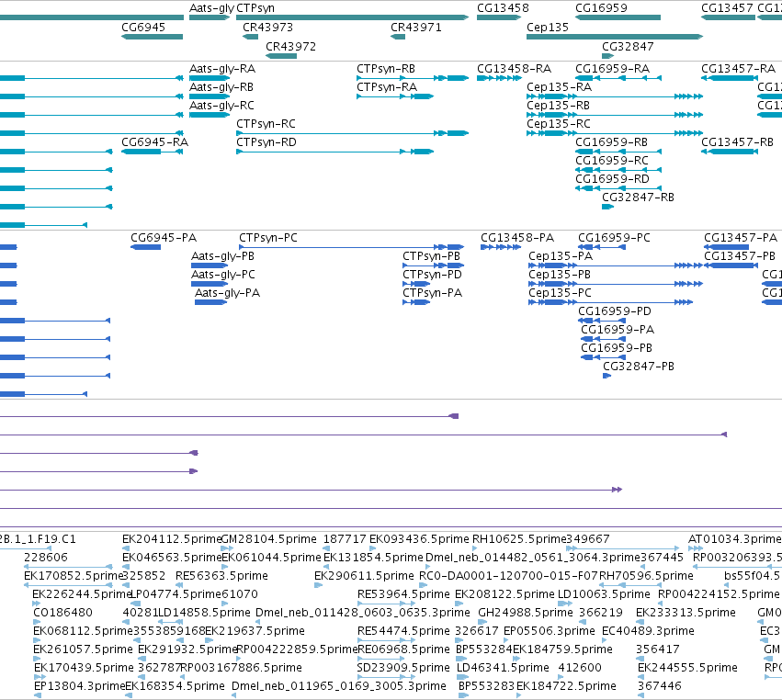Screen dimensions: 782x700
Task: Click EST GM28104.5prime
Action: click(x=268, y=539)
